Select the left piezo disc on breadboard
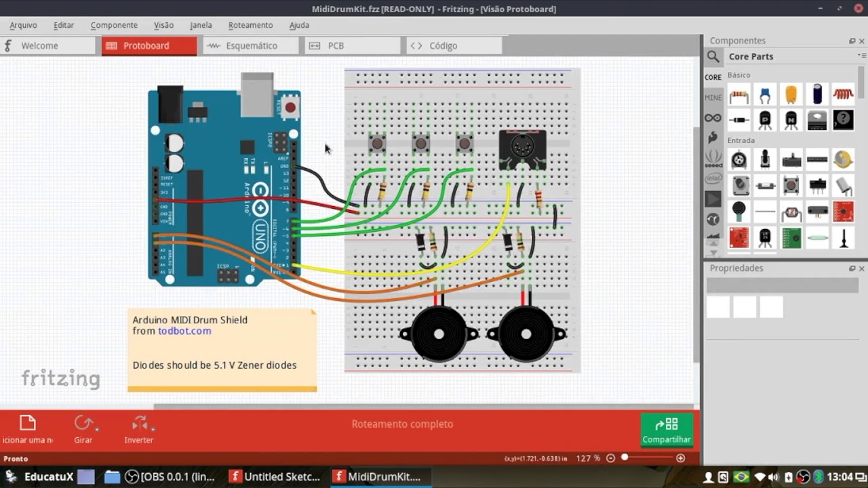The image size is (868, 488). click(439, 334)
